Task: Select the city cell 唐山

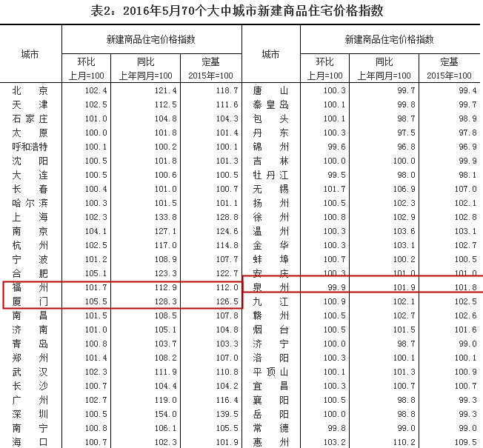Action: pyautogui.click(x=270, y=90)
